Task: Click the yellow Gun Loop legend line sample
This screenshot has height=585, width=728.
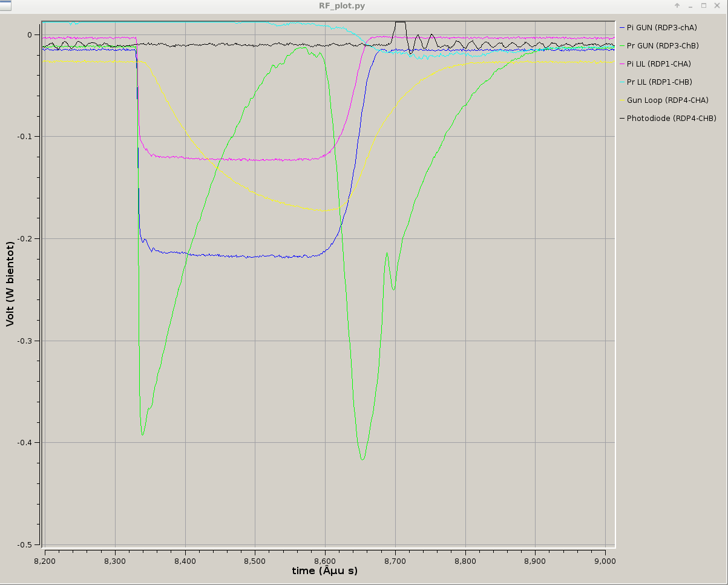Action: 621,100
